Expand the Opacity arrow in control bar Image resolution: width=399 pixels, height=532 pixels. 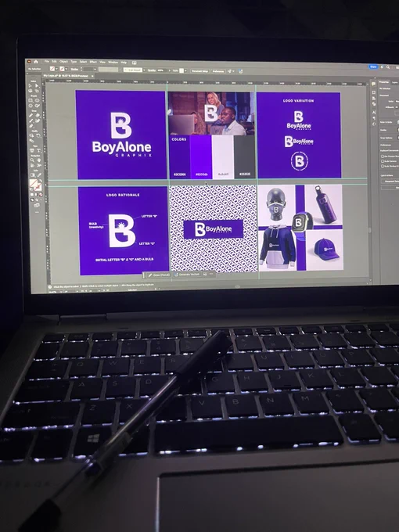[170, 70]
